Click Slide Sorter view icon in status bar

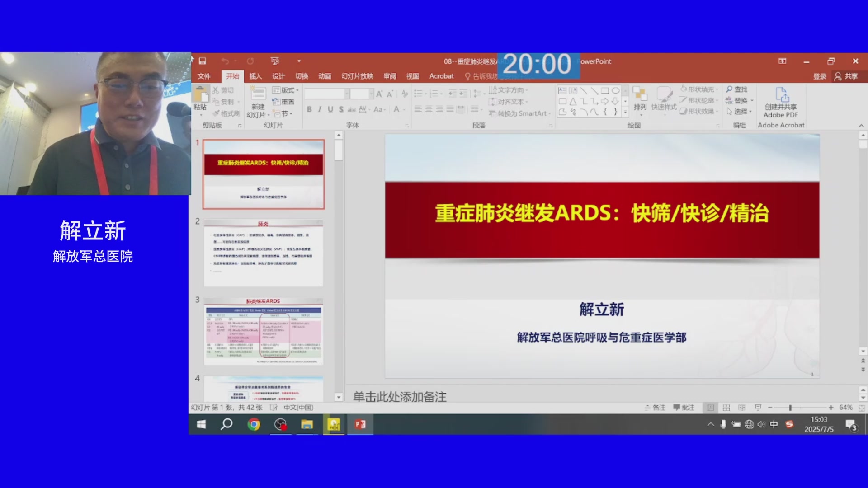click(x=726, y=408)
